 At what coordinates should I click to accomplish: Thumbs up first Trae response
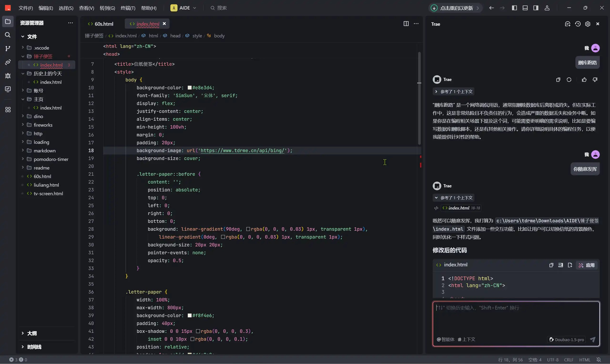584,80
